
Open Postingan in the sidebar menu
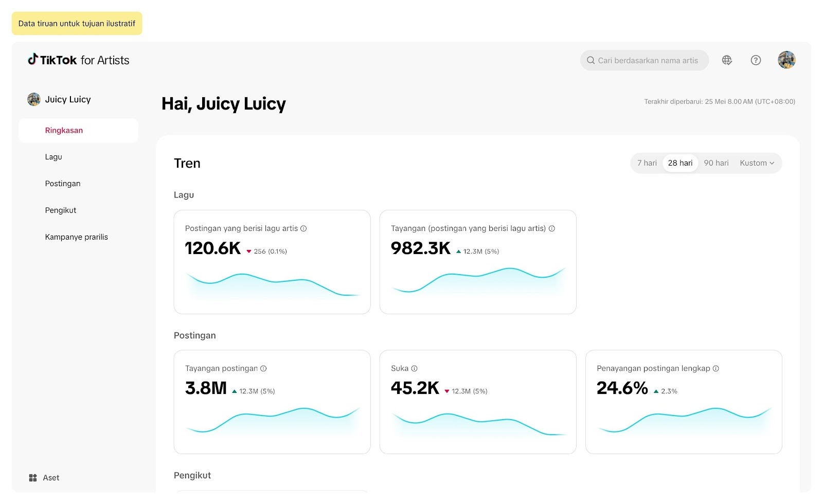[x=63, y=184]
